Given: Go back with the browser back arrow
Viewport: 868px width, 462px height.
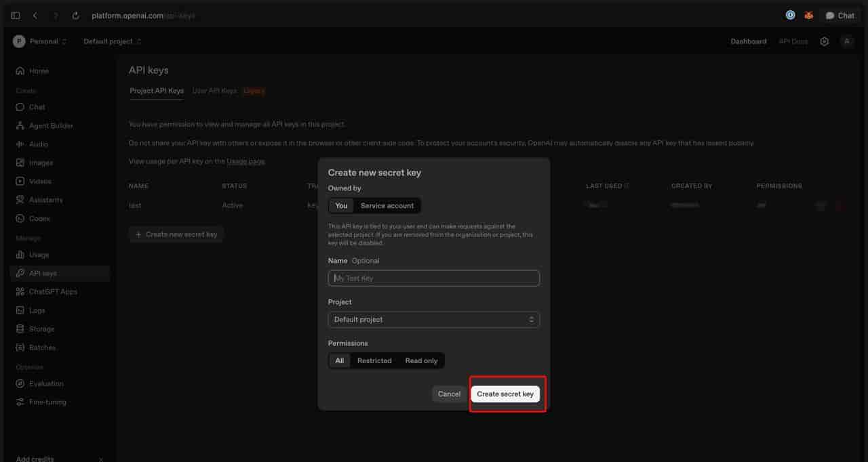Looking at the screenshot, I should 35,16.
